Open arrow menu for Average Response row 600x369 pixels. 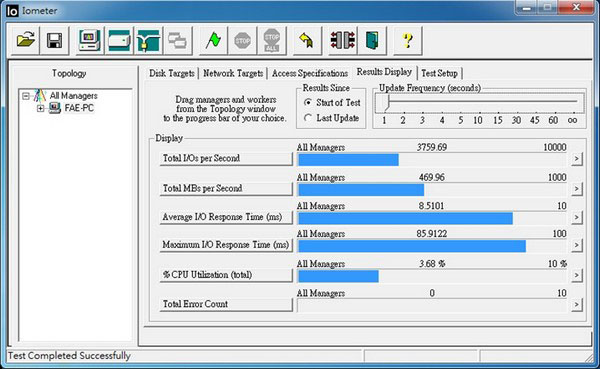click(577, 217)
